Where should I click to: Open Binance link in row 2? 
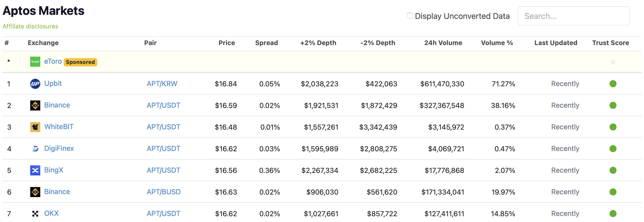(x=57, y=105)
